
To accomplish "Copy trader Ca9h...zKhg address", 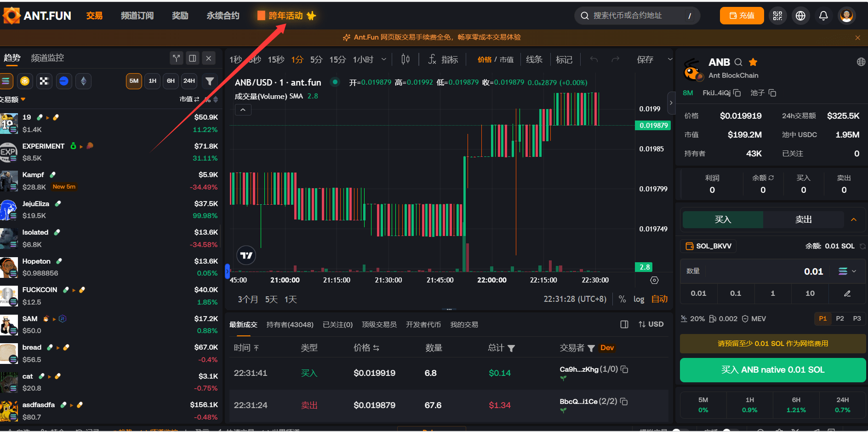I will tap(624, 369).
